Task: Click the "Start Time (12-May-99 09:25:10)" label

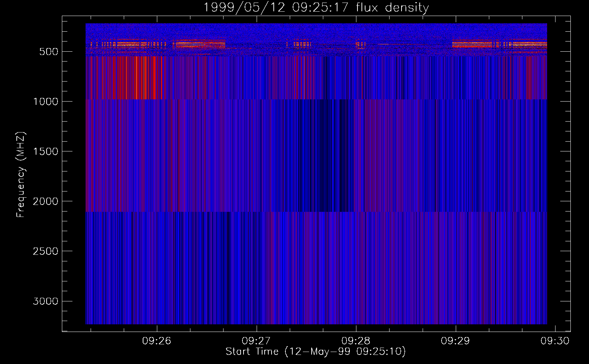Action: [316, 351]
